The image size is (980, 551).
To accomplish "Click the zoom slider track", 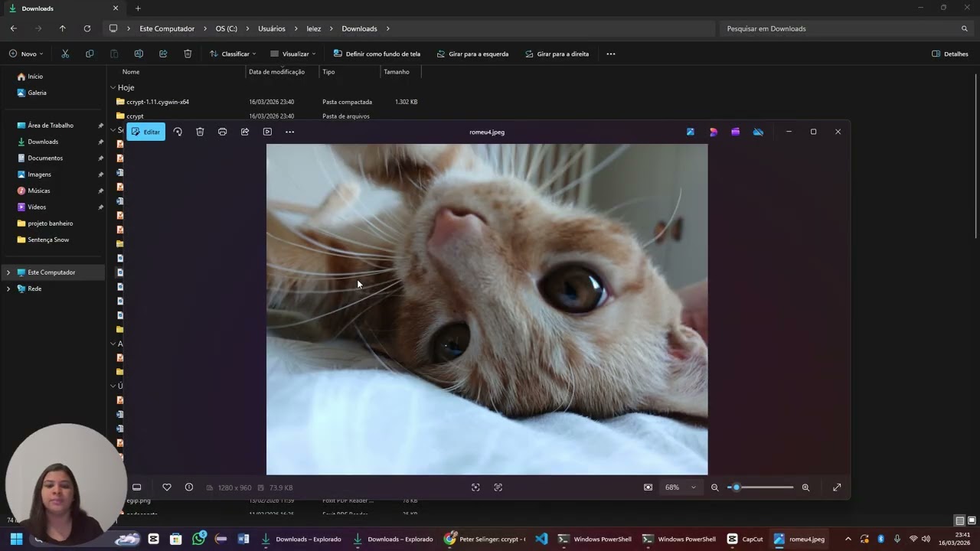I will (761, 487).
